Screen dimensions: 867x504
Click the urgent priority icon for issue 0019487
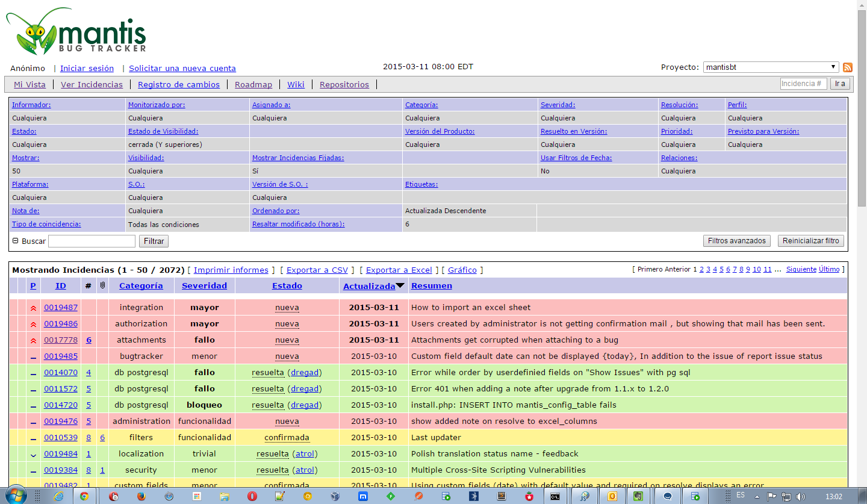point(33,308)
